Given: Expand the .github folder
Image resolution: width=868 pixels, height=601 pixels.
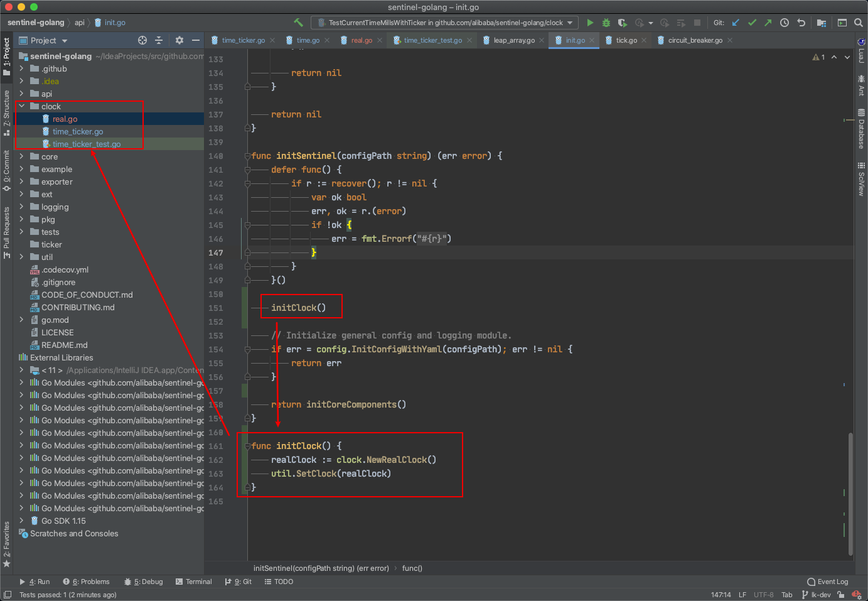Looking at the screenshot, I should click(x=21, y=68).
